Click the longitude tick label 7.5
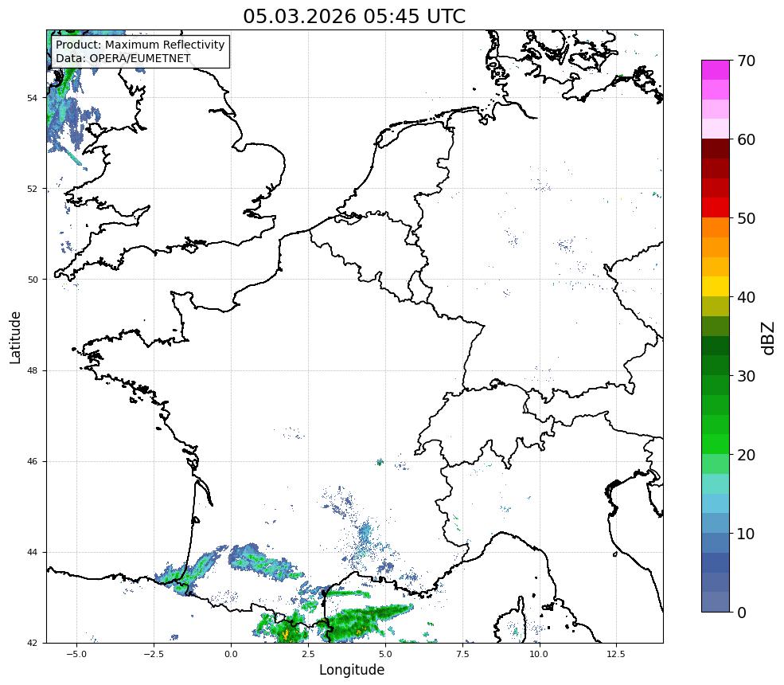Image resolution: width=784 pixels, height=685 pixels. point(462,654)
